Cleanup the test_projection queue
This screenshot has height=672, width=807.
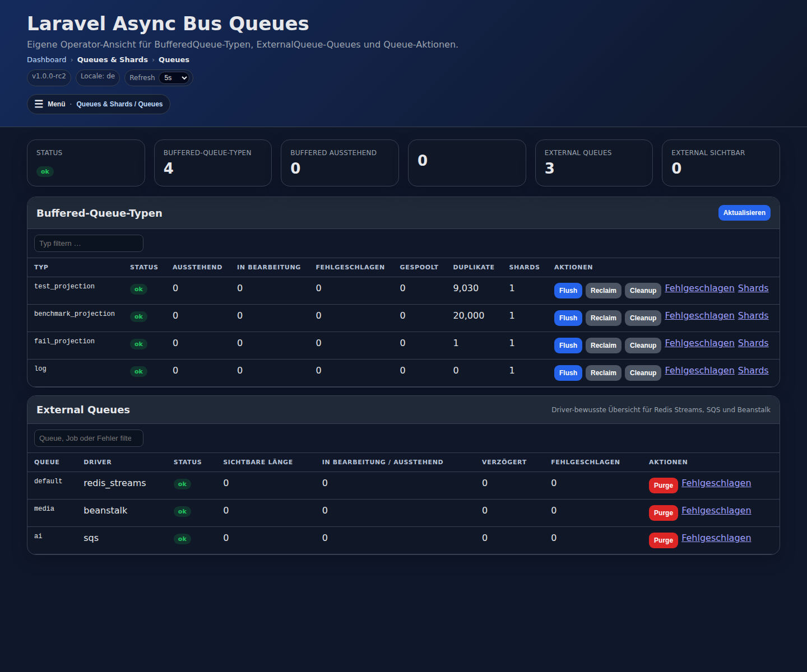(643, 291)
